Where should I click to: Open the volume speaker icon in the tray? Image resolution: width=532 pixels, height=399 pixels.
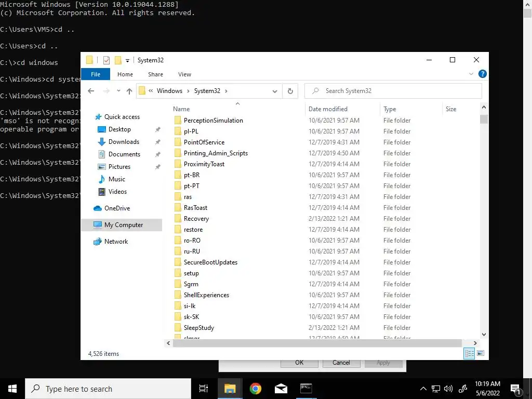coord(448,389)
